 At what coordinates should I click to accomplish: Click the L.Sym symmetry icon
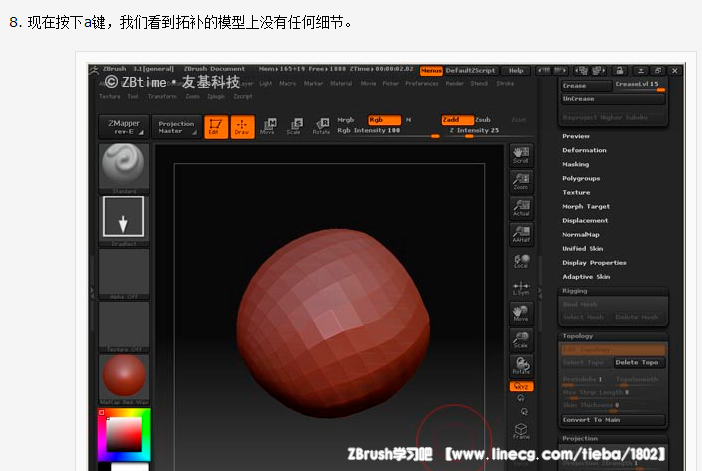click(521, 288)
